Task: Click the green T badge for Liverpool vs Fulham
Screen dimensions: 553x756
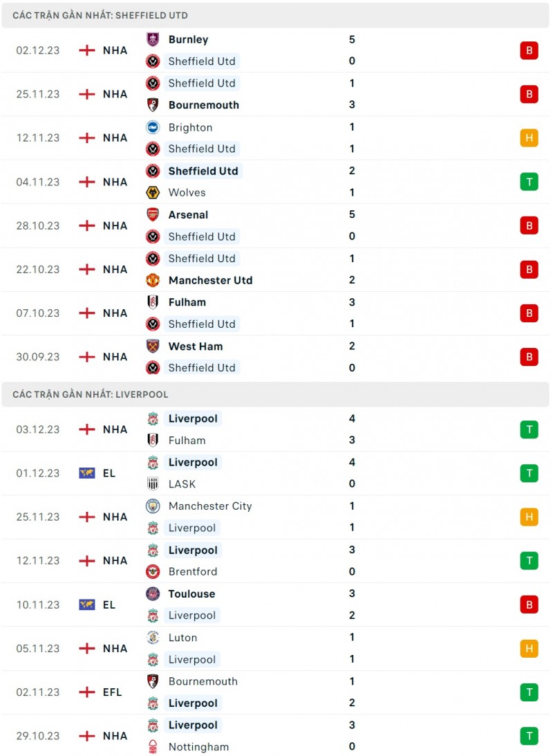Action: (x=529, y=429)
